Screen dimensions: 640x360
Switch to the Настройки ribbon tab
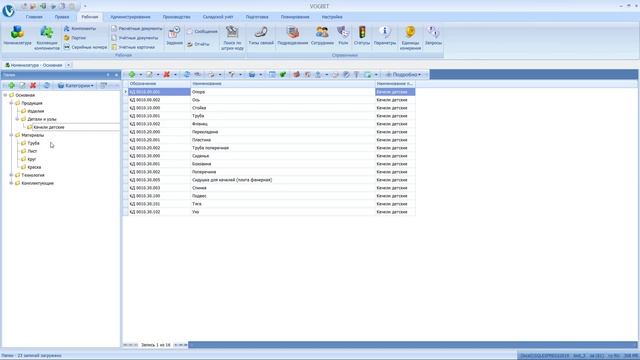pyautogui.click(x=332, y=17)
